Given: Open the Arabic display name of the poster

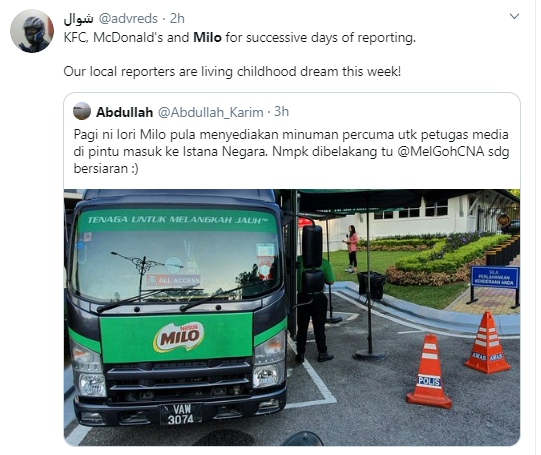Looking at the screenshot, I should click(x=78, y=19).
